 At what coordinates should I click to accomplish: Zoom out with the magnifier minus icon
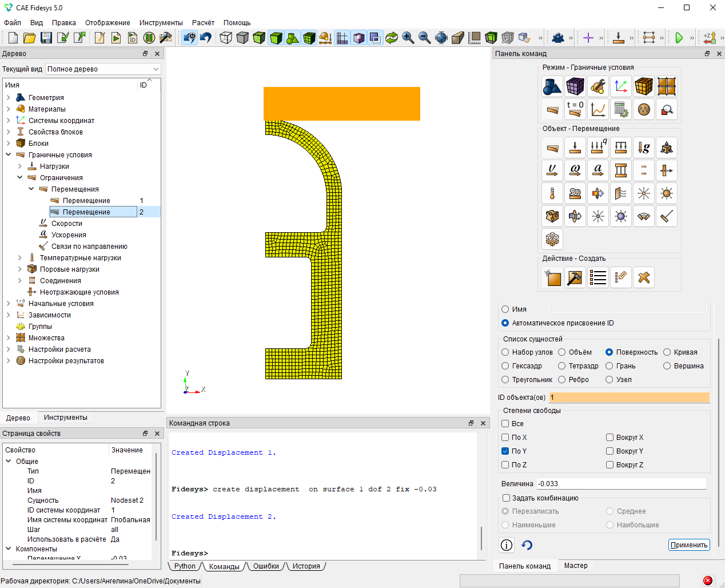point(425,38)
